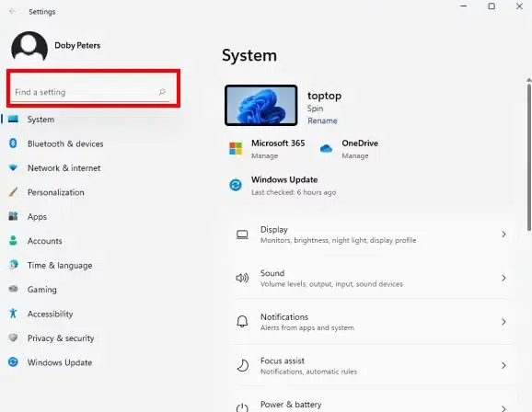Select System in the sidebar
Image resolution: width=532 pixels, height=412 pixels.
[x=40, y=120]
